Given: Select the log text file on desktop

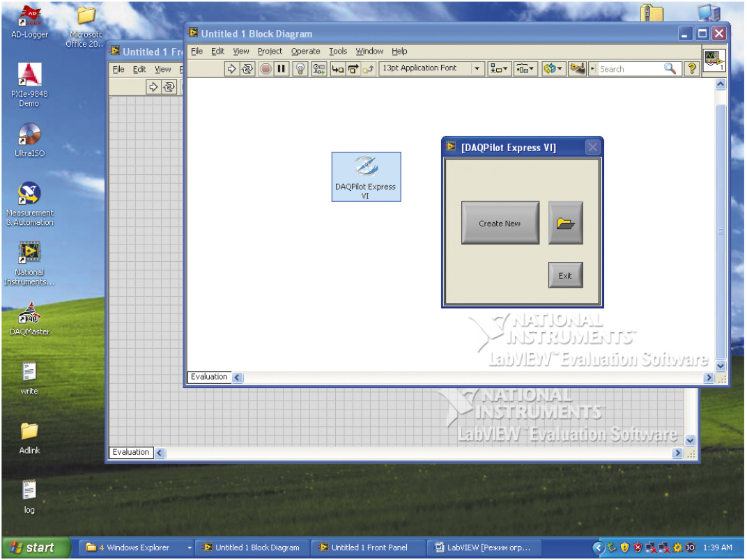Looking at the screenshot, I should 29,497.
